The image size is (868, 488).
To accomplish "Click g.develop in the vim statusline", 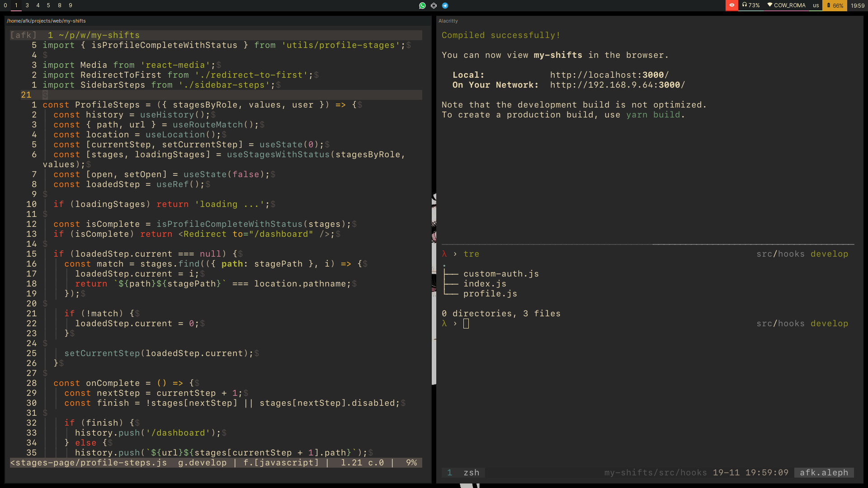I will click(202, 463).
